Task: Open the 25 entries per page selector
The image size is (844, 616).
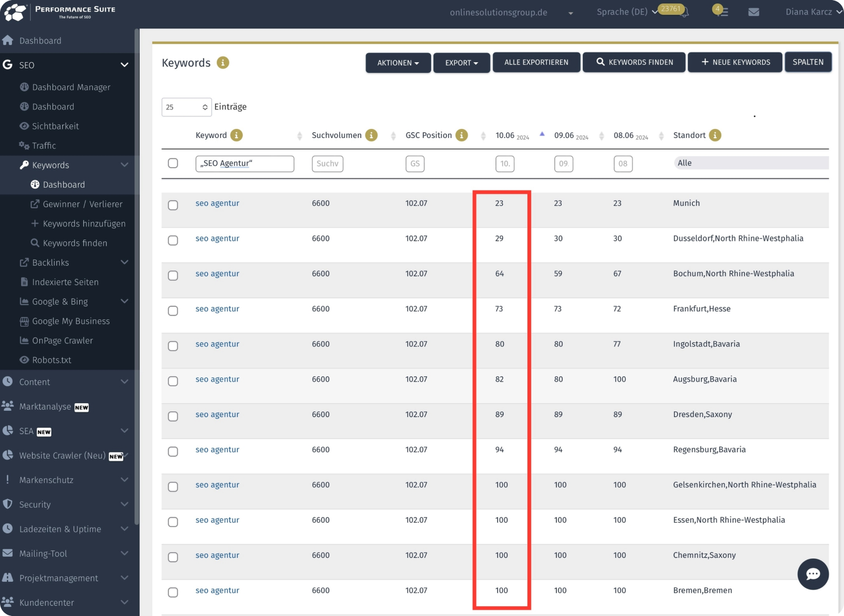Action: coord(186,107)
